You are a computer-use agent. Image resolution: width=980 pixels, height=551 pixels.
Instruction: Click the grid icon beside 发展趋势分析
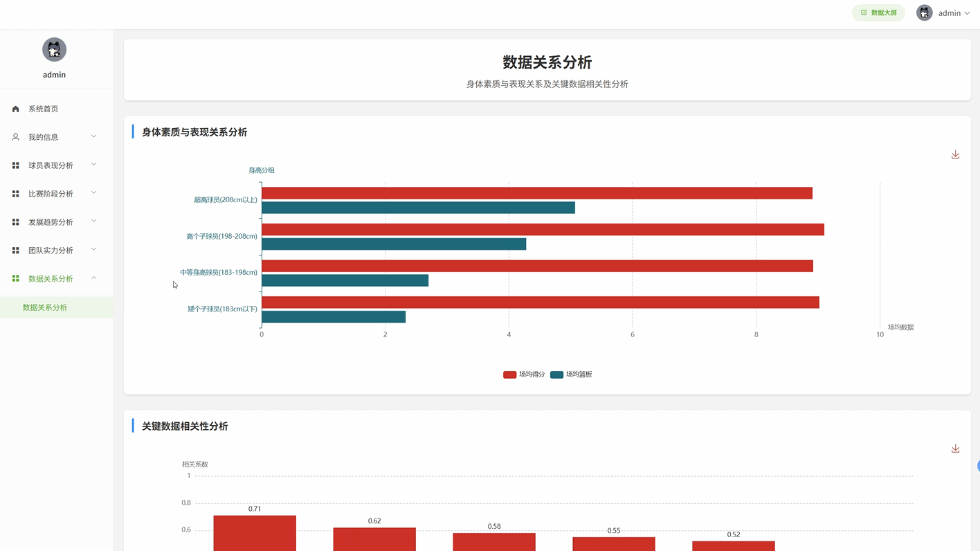point(15,222)
